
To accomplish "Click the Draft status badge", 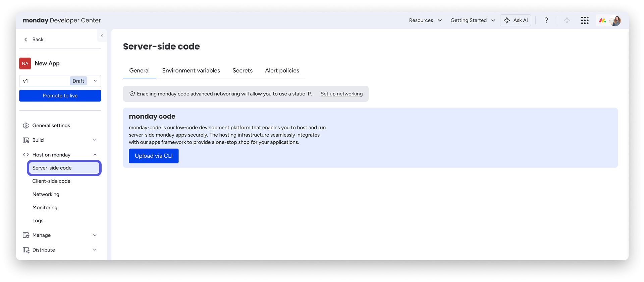I will pos(78,81).
